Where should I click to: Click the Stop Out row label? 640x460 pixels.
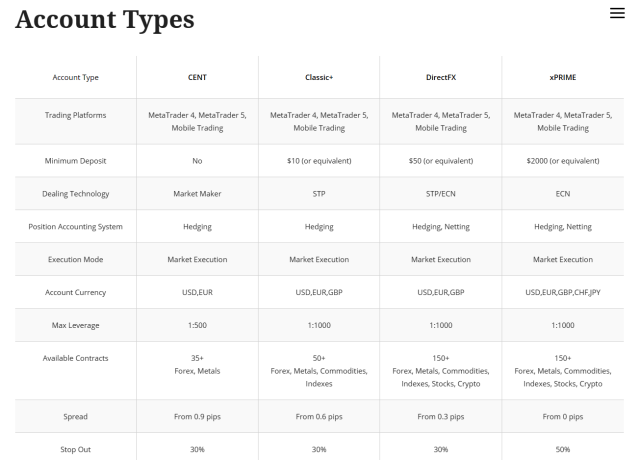tap(76, 449)
